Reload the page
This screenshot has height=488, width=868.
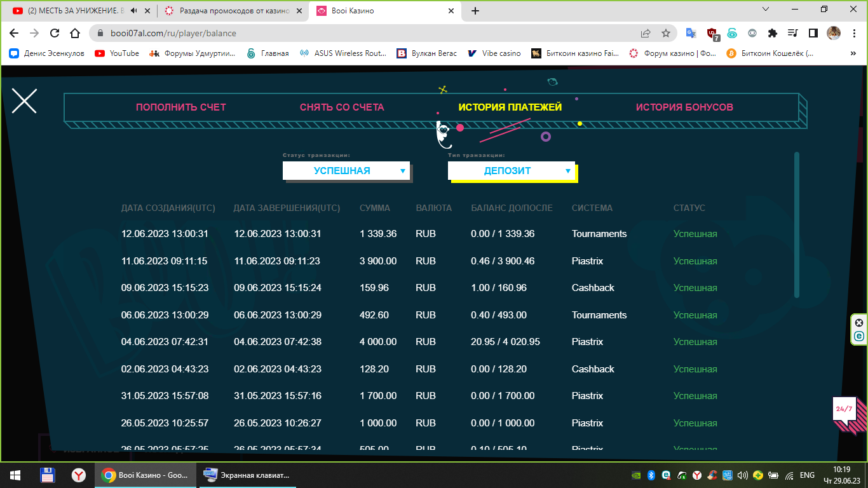[x=55, y=33]
